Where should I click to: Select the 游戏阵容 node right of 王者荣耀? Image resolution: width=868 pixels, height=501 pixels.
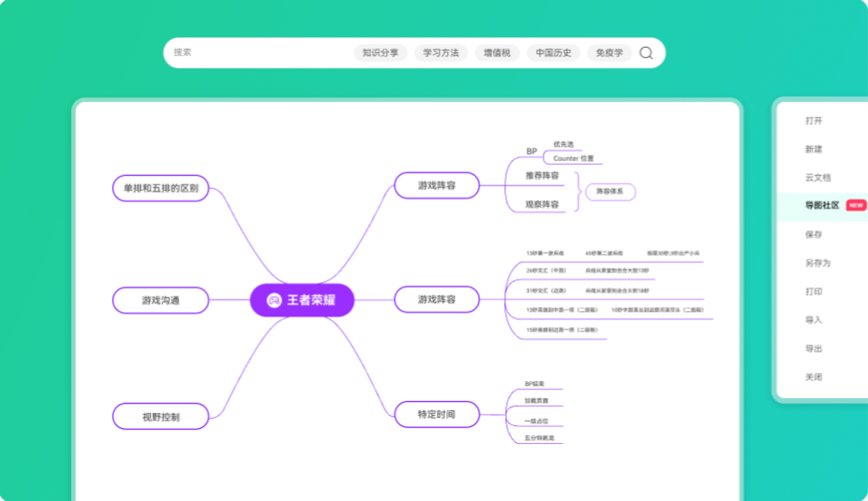click(437, 299)
